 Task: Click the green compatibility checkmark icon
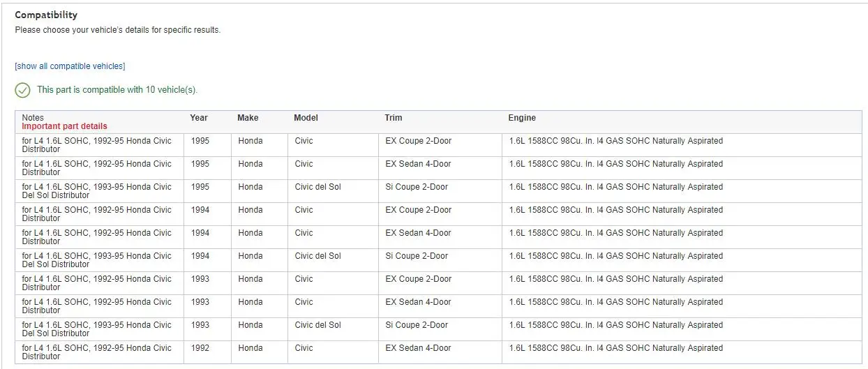(22, 90)
